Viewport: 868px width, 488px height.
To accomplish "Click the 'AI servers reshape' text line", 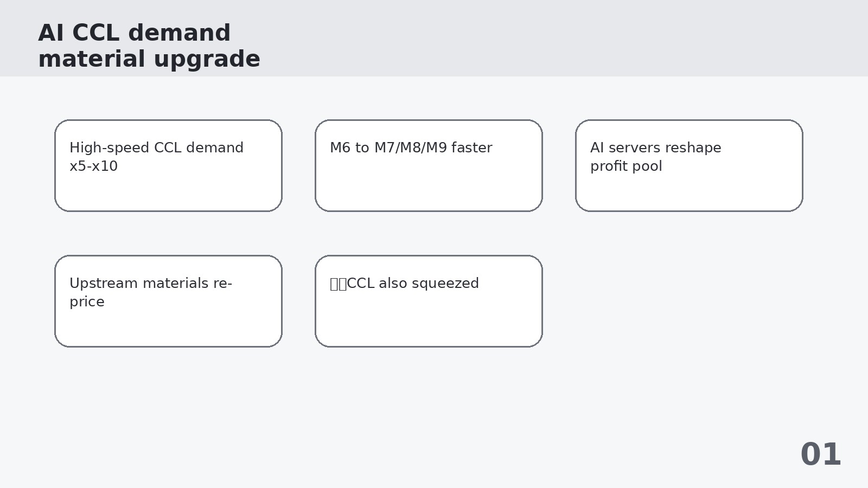I will click(x=656, y=148).
